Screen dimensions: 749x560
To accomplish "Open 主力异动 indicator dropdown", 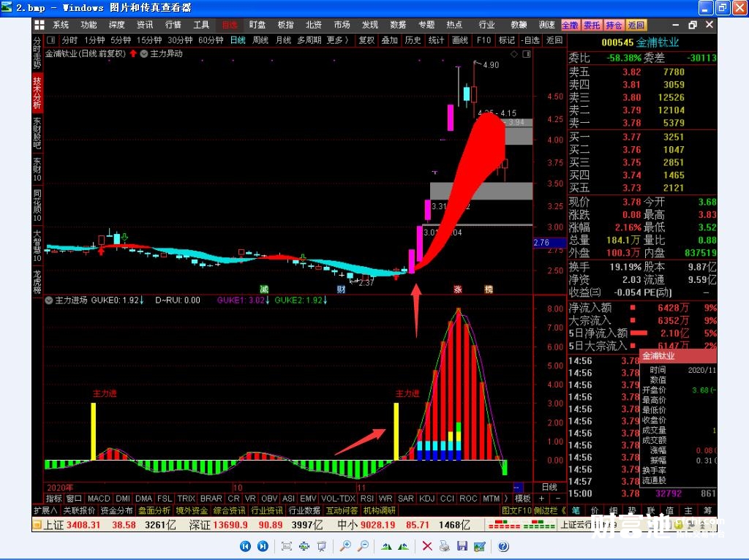I will pyautogui.click(x=144, y=54).
